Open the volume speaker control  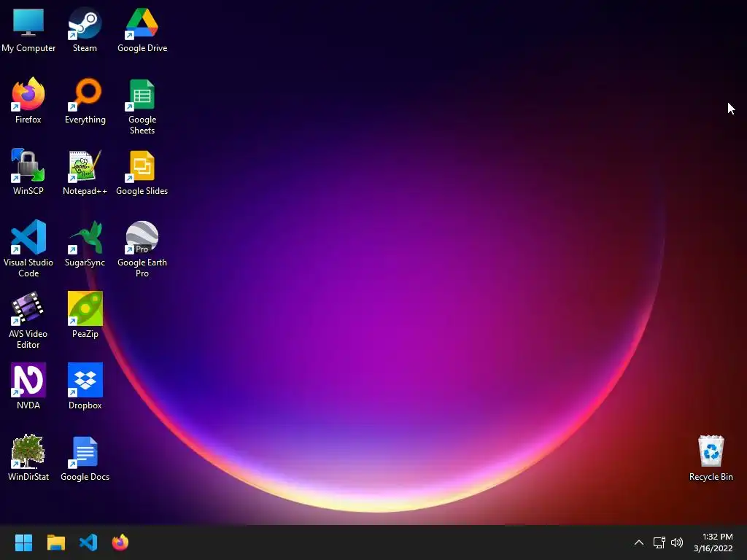pos(676,542)
